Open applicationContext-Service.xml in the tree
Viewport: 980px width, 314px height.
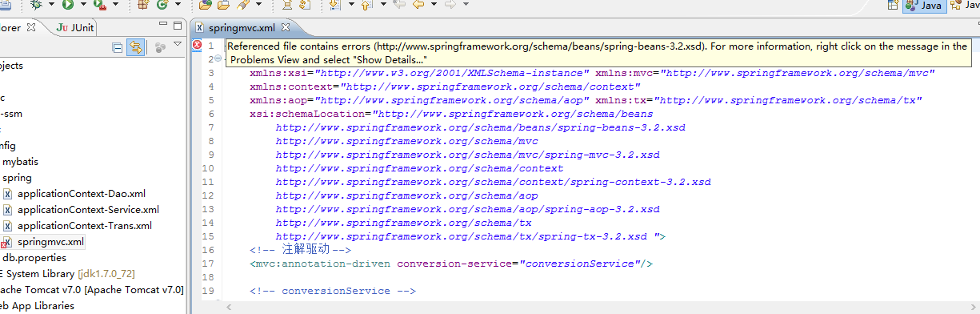81,210
